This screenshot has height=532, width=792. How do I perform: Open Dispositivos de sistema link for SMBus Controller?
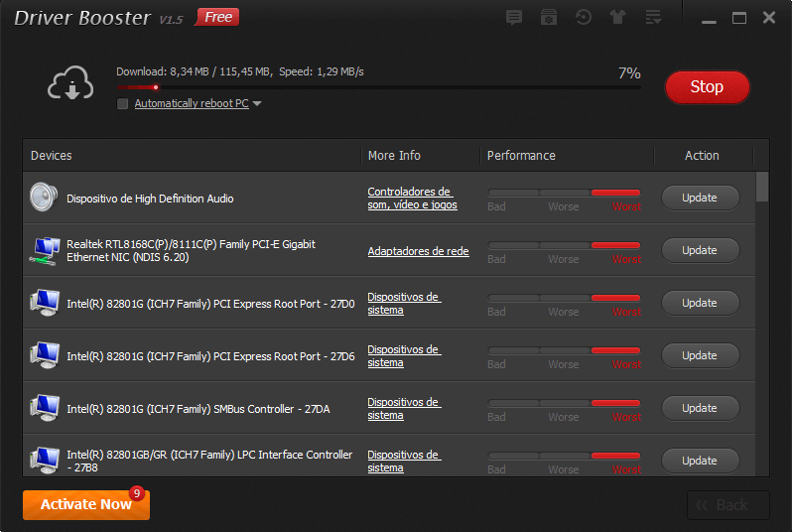404,408
